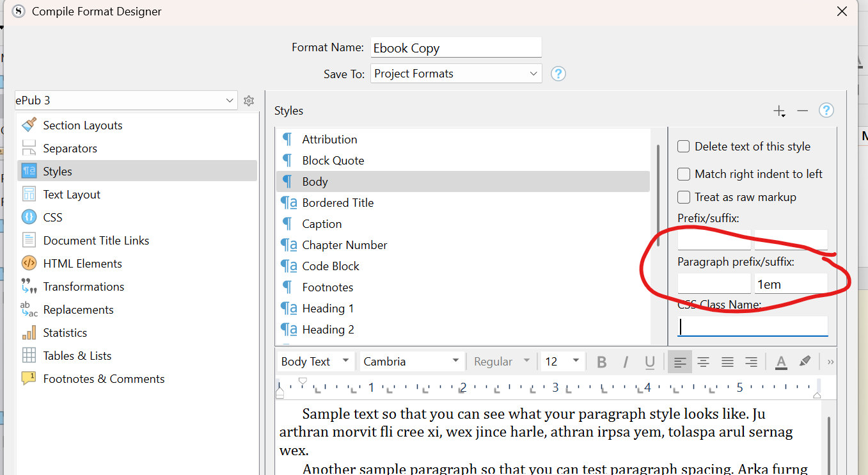This screenshot has width=868, height=475.
Task: Toggle bold formatting
Action: [x=601, y=362]
